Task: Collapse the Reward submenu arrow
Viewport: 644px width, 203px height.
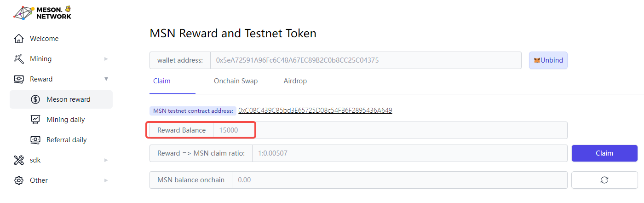Action: point(106,79)
